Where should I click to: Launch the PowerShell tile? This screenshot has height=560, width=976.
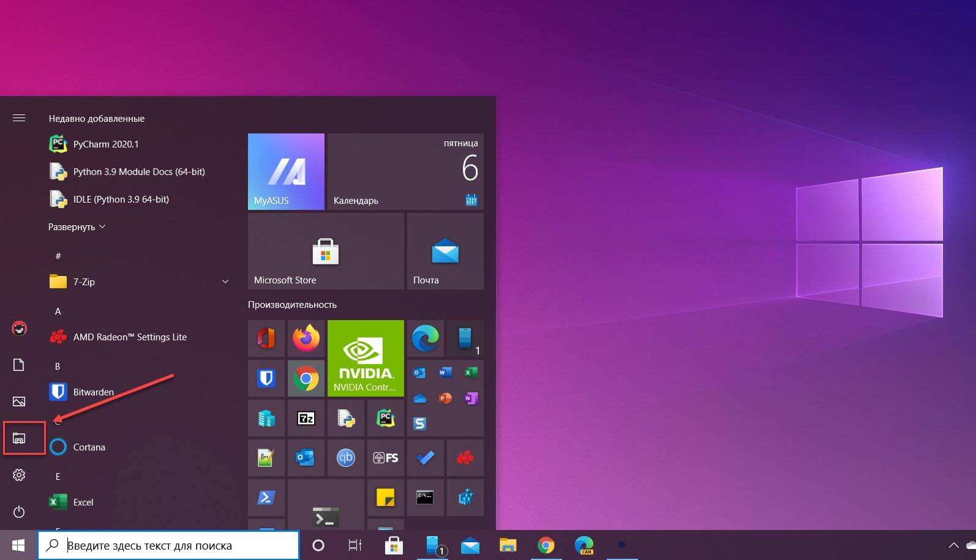coord(266,498)
